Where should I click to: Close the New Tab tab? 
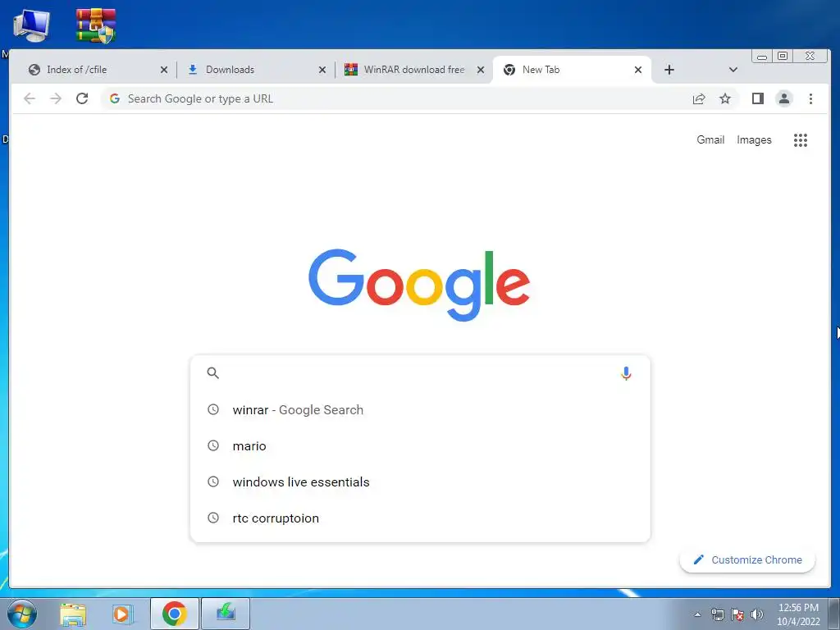click(638, 70)
